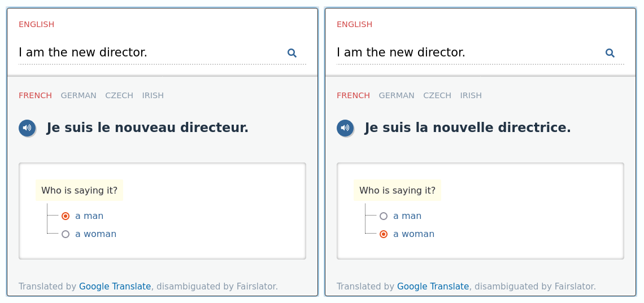
Task: Select 'a man' radio in right panel
Action: 384,216
